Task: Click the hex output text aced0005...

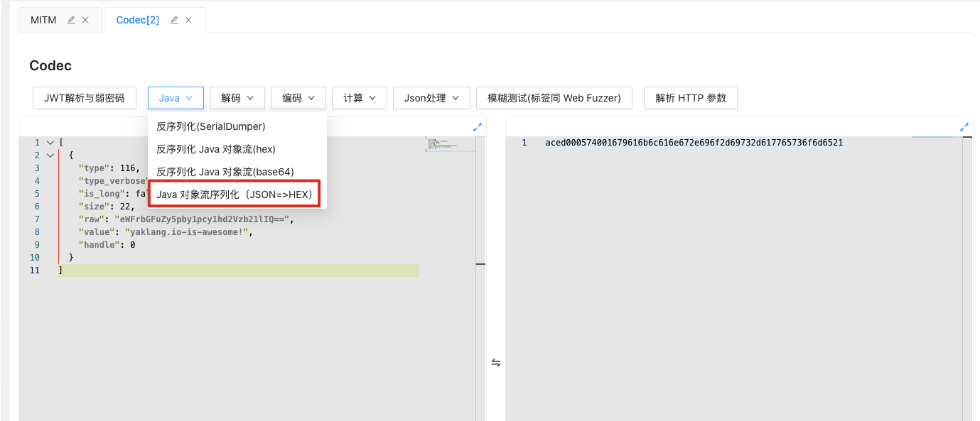Action: 694,143
